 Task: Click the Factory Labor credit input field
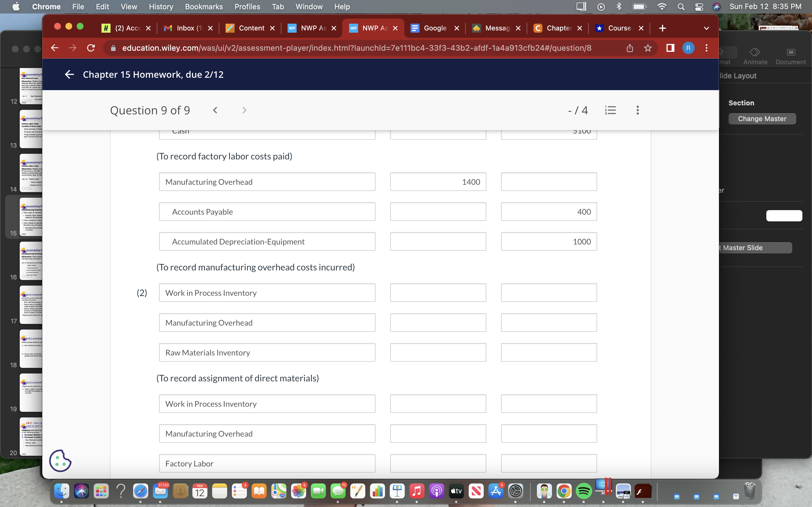coord(549,463)
